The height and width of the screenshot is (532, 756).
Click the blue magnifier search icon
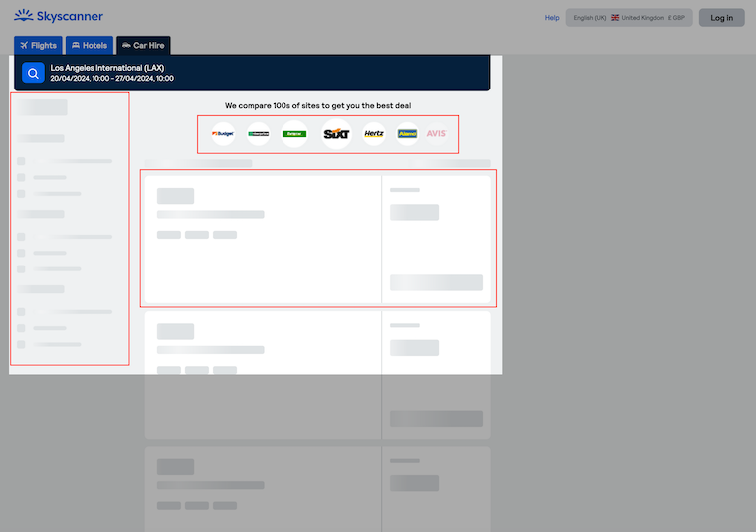33,73
